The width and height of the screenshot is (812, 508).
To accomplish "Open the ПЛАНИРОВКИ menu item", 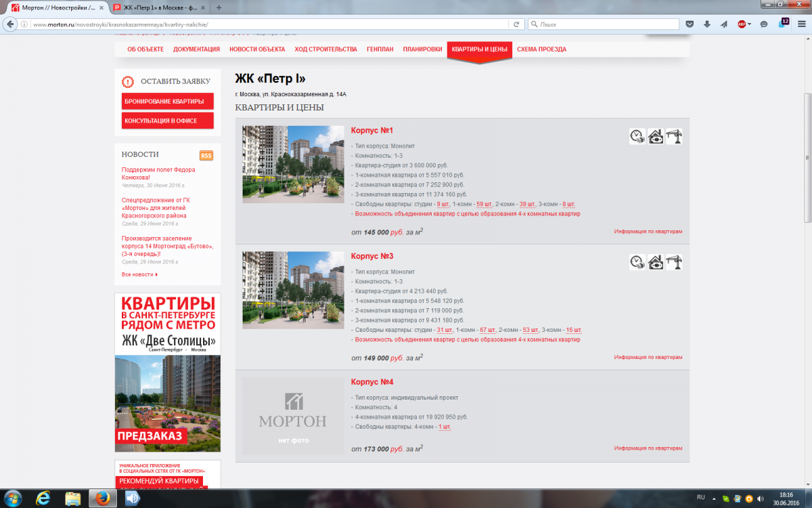I will [422, 49].
